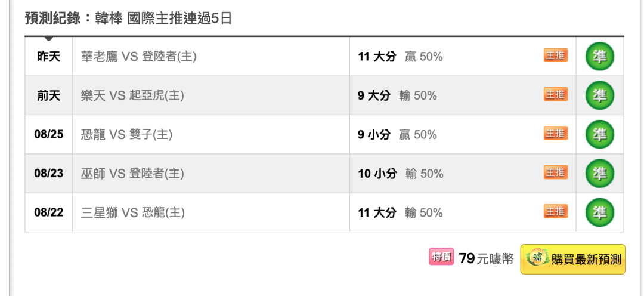Viewport: 644px width, 296px height.
Task: Open 樂天 VS 起亞虎(主) matchup
Action: [x=132, y=95]
